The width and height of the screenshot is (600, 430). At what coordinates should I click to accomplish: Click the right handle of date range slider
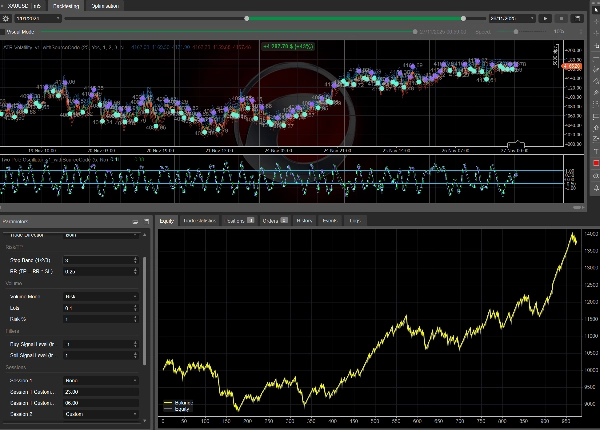463,18
